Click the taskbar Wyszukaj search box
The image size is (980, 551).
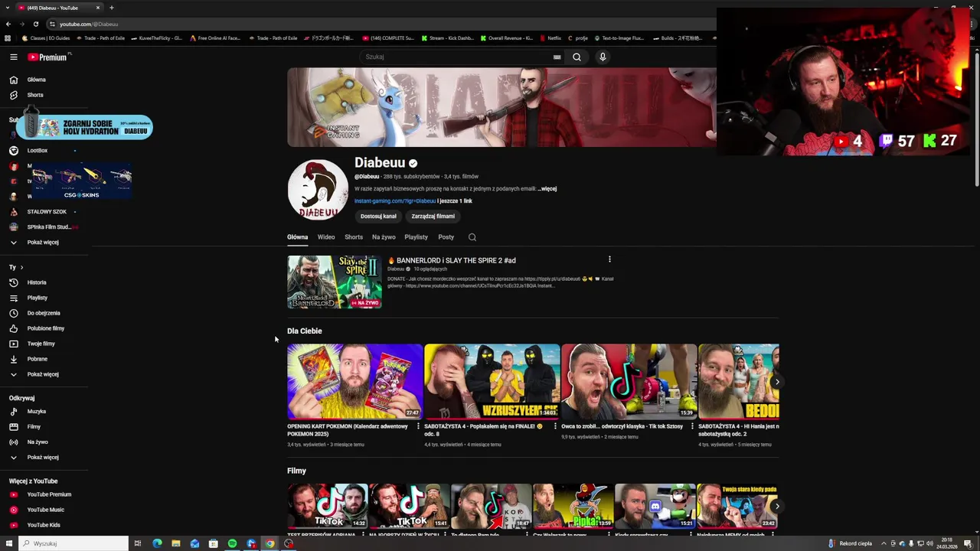[x=73, y=543]
